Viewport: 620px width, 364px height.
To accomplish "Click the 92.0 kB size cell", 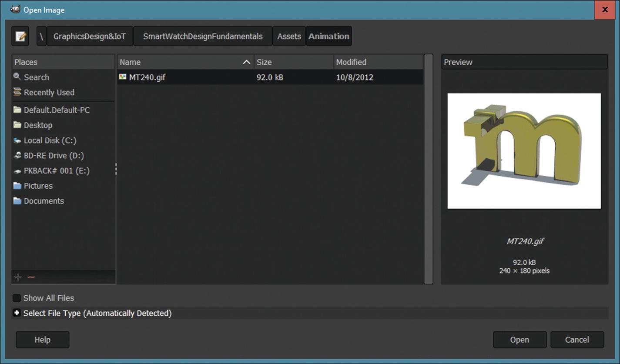I will [270, 77].
